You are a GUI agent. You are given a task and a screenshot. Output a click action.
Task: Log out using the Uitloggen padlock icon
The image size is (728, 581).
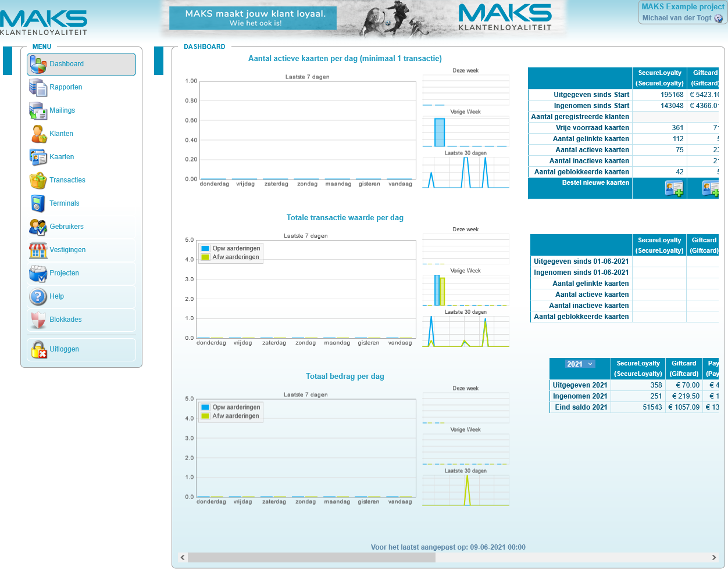38,350
